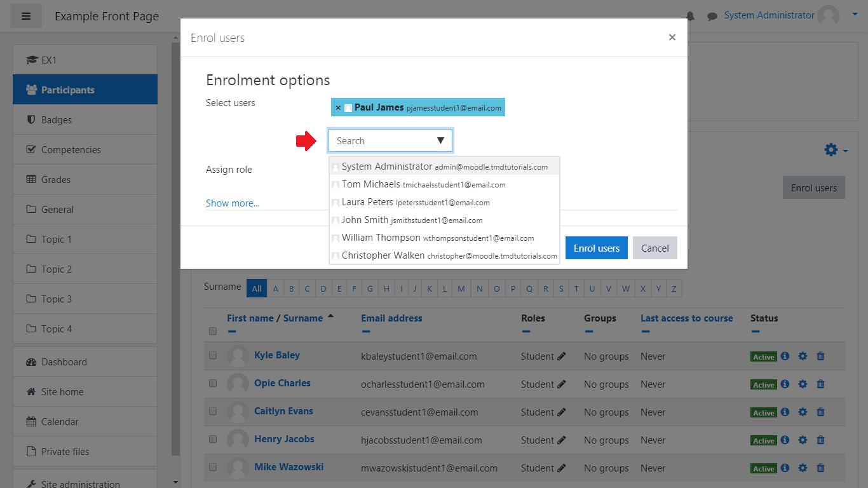This screenshot has width=868, height=488.
Task: Open the messages speech bubble icon
Action: click(712, 16)
